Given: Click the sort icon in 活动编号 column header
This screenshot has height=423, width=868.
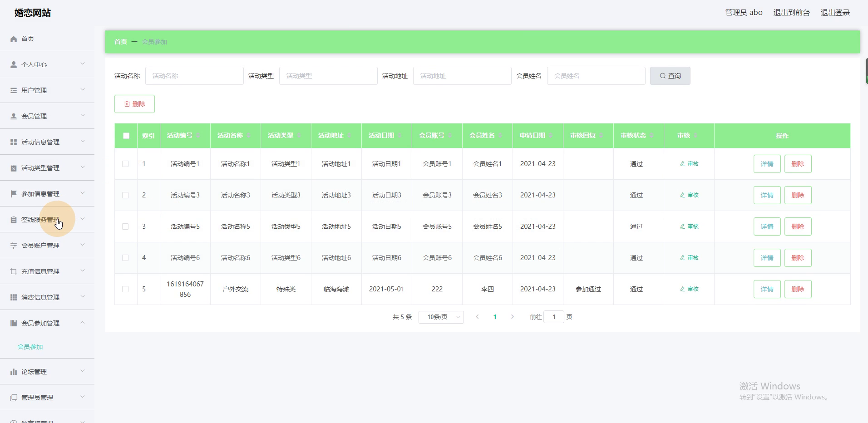Looking at the screenshot, I should 198,136.
